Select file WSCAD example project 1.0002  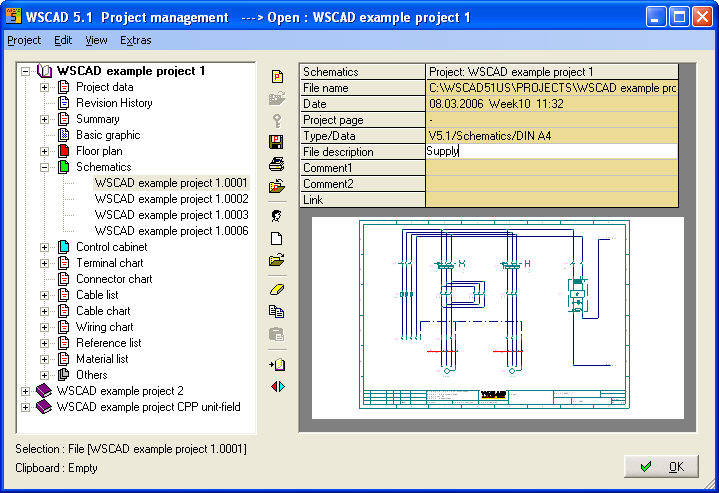point(171,199)
